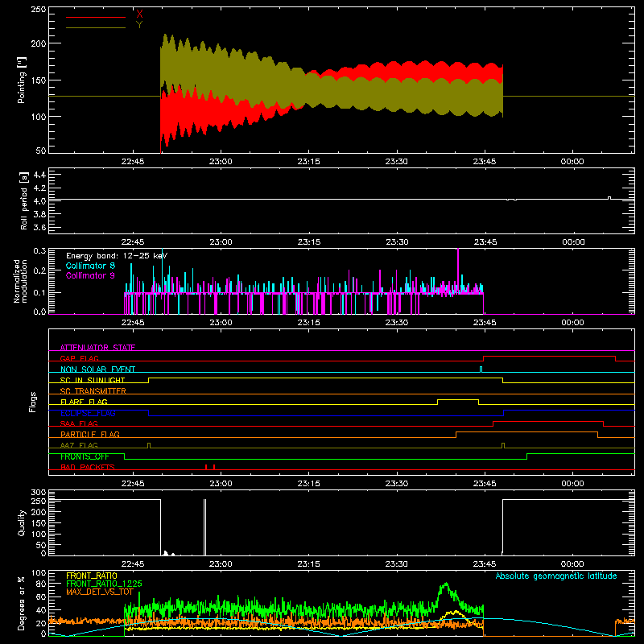
Task: Click the 250 tick label on Pointing axis
Action: 39,9
